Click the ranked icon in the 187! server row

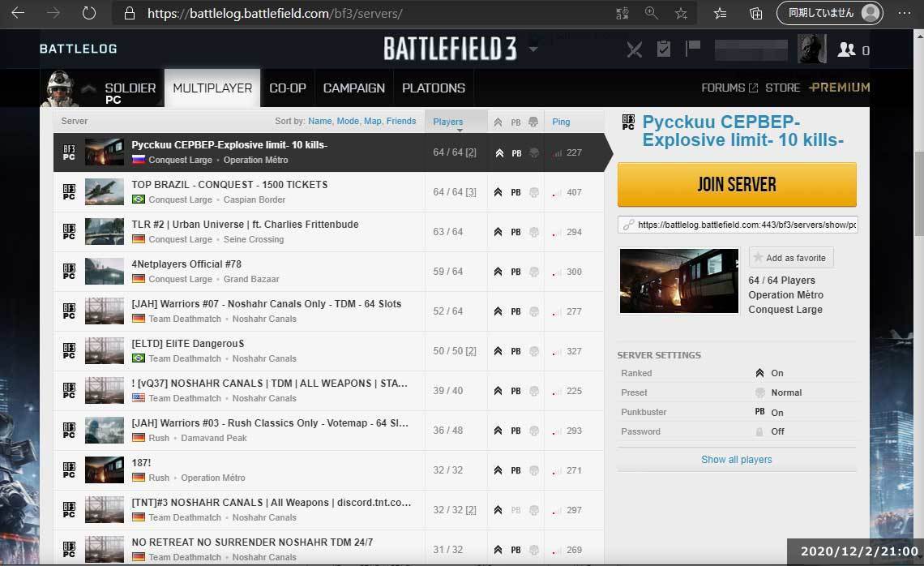(498, 470)
